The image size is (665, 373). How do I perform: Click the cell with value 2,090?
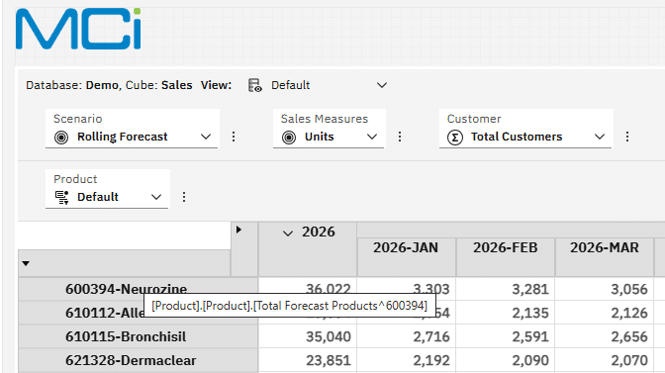point(506,360)
